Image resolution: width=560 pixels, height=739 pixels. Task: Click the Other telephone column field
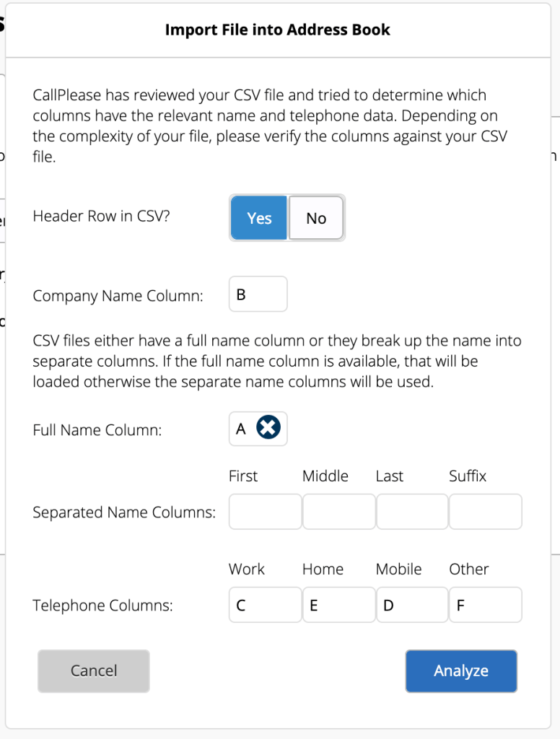click(485, 605)
